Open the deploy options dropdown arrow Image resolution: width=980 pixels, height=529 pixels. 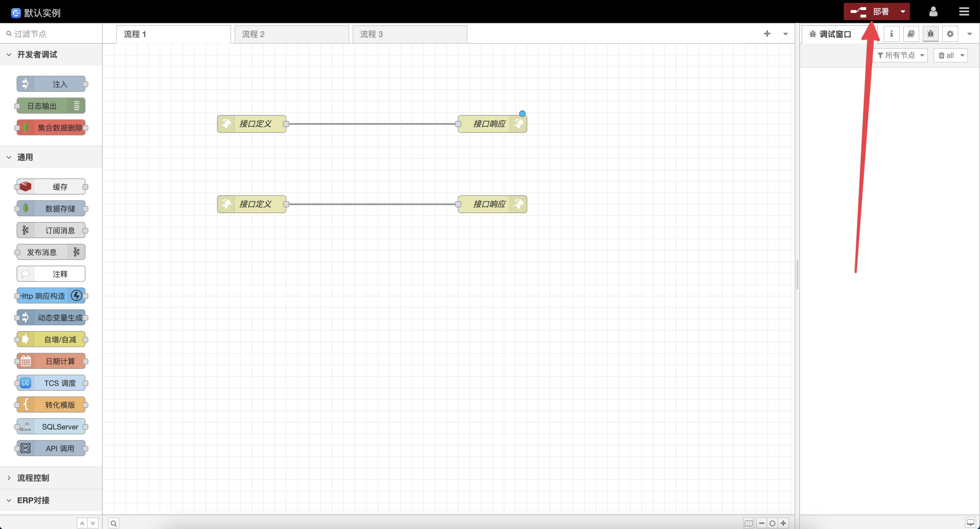[903, 12]
